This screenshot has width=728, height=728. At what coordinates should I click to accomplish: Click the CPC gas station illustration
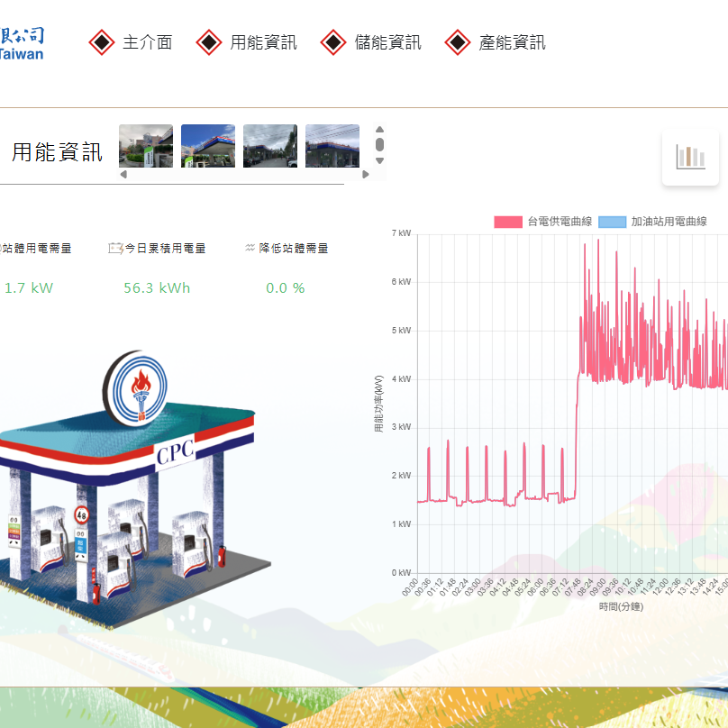pos(135,487)
